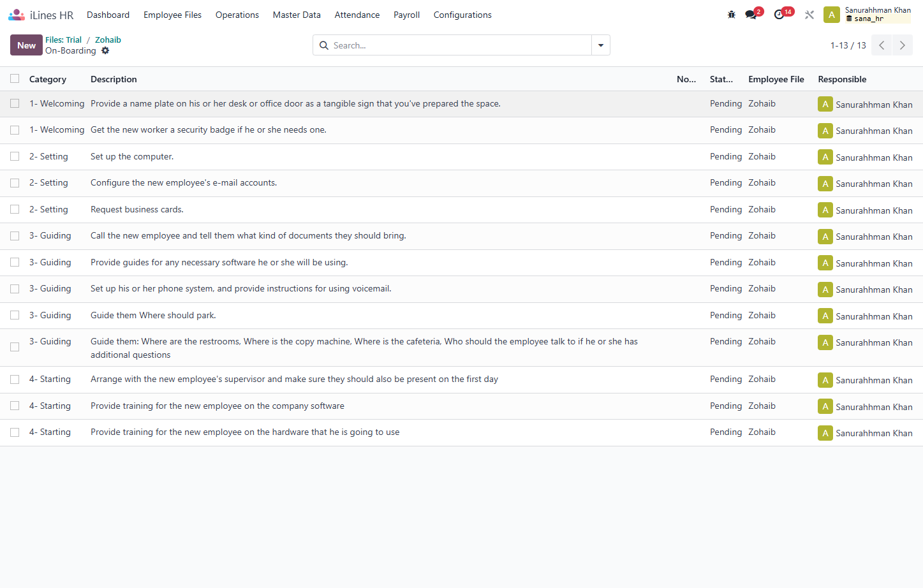
Task: Check the Request business cards row
Action: [15, 209]
